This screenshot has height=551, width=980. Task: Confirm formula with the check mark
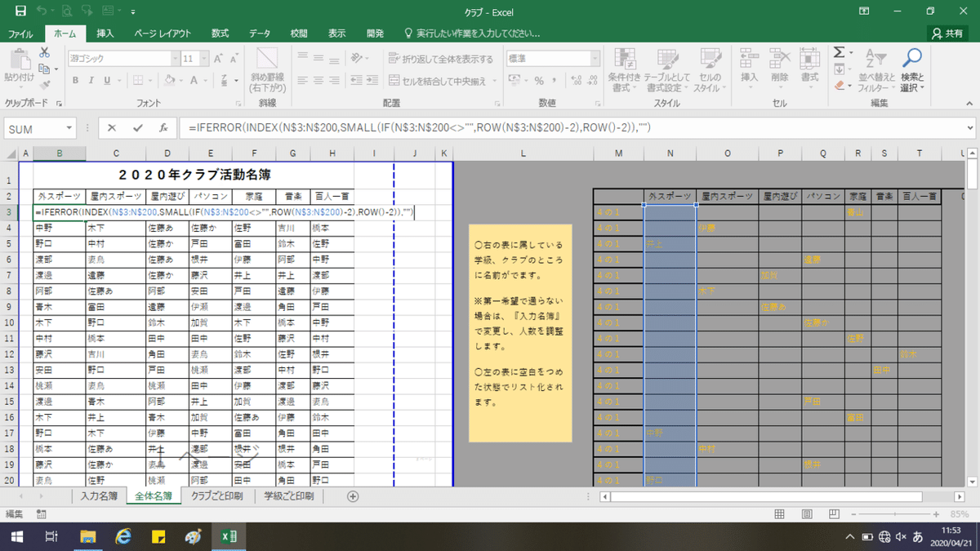pos(137,128)
